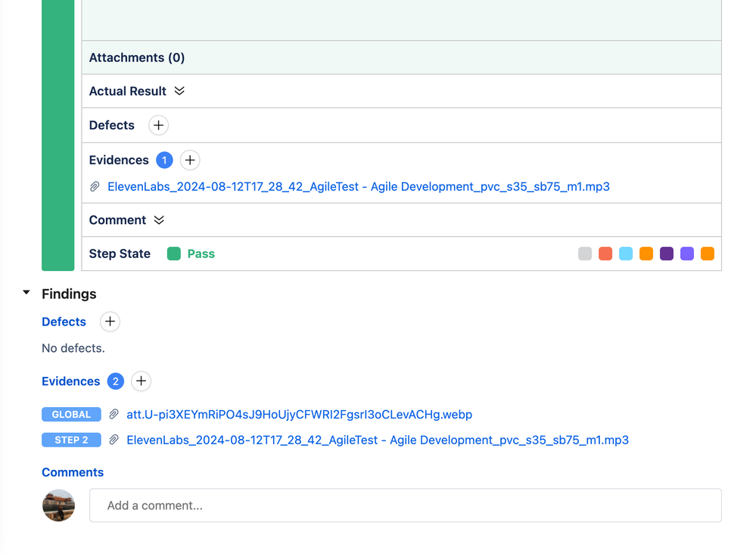Click the step Evidences count badge 1

(164, 160)
